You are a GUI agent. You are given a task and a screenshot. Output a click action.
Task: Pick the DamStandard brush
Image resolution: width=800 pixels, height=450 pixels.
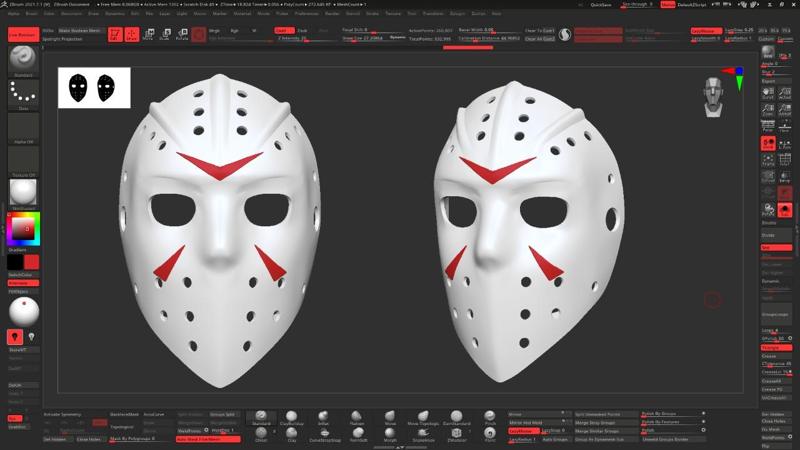click(456, 418)
